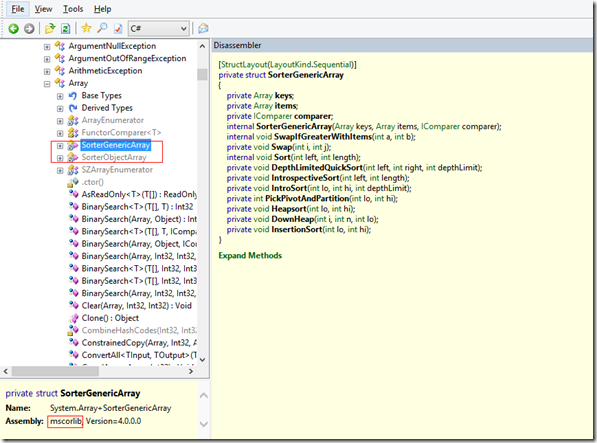The width and height of the screenshot is (597, 443).
Task: Collapse the Array class node
Action: [x=47, y=84]
